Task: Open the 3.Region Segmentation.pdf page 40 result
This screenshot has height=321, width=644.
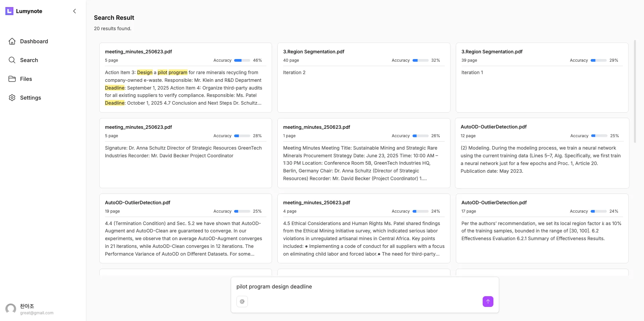Action: [364, 77]
